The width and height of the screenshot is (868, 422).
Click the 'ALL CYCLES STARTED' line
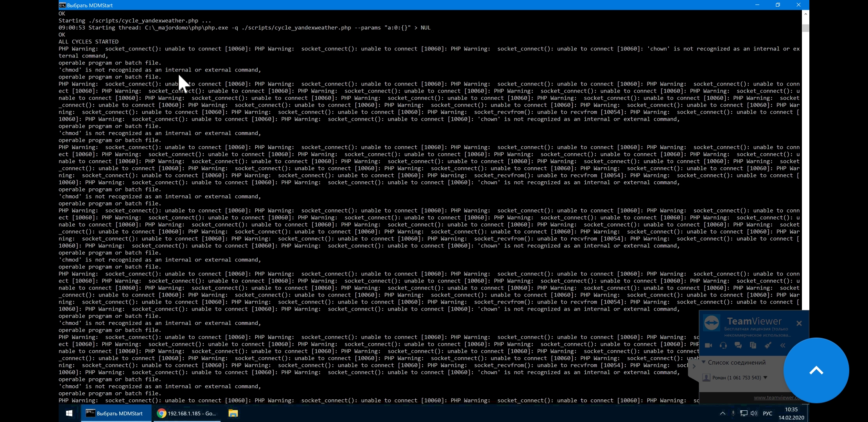pyautogui.click(x=89, y=42)
